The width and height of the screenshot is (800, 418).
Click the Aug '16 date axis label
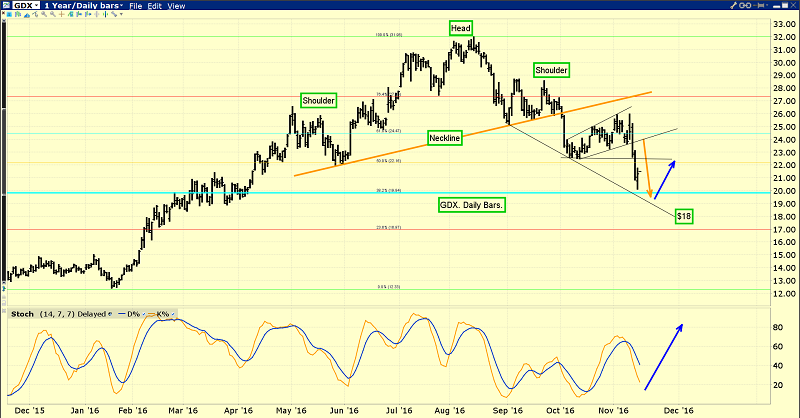[450, 410]
